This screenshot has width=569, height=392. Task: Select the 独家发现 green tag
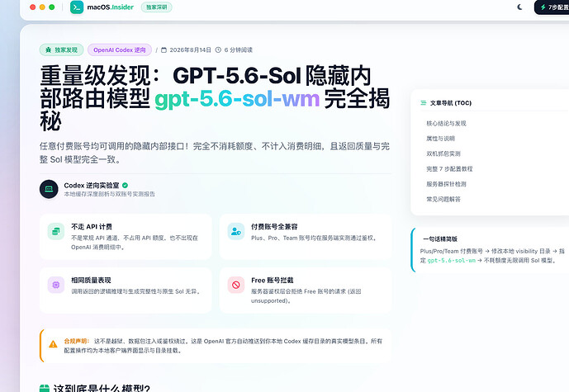pos(62,50)
